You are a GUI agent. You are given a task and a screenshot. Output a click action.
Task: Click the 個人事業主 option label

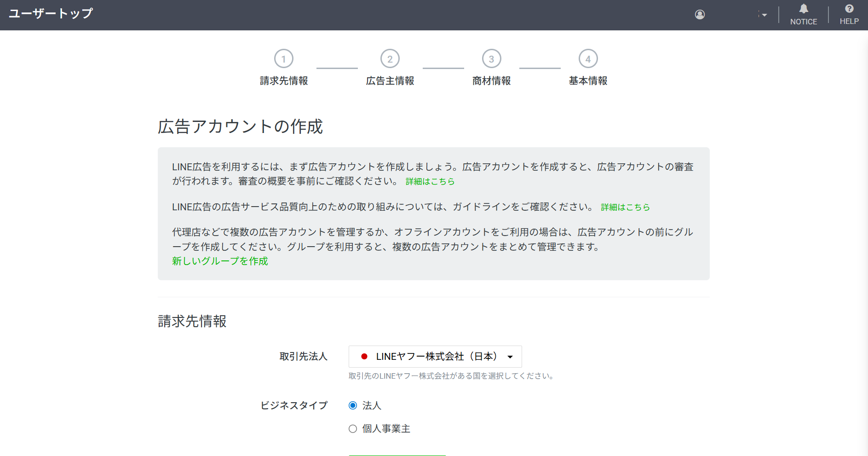tap(386, 429)
